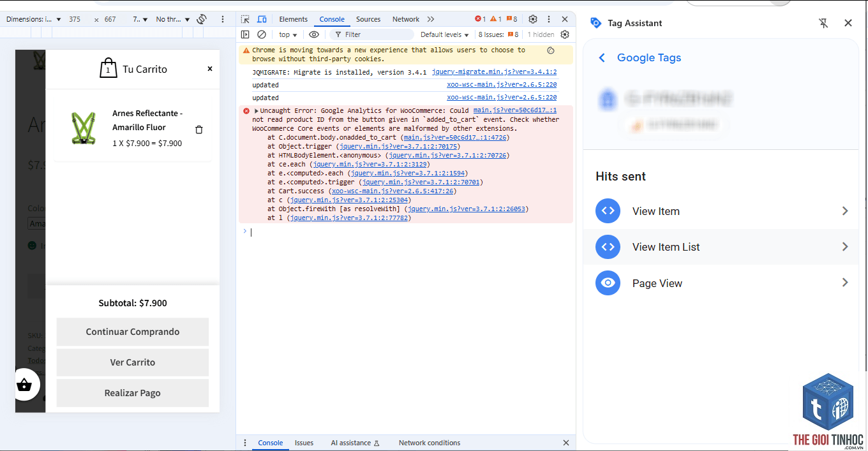Unpin Tag Assistant panel icon
The height and width of the screenshot is (451, 868).
pos(824,23)
